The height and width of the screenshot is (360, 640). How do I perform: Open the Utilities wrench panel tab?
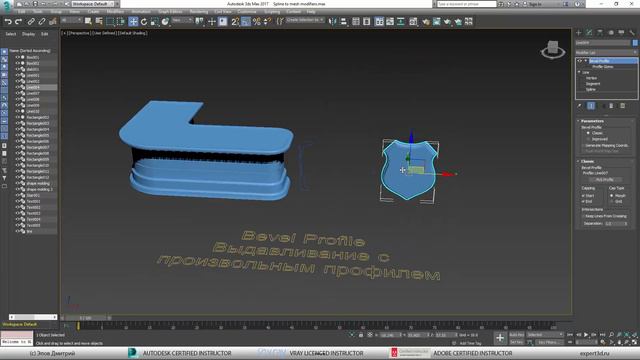[x=632, y=32]
